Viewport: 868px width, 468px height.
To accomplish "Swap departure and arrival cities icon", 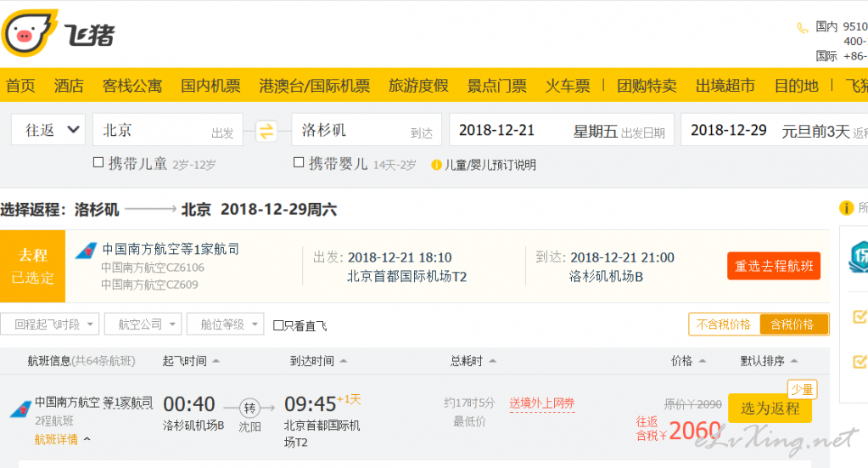I will (266, 132).
